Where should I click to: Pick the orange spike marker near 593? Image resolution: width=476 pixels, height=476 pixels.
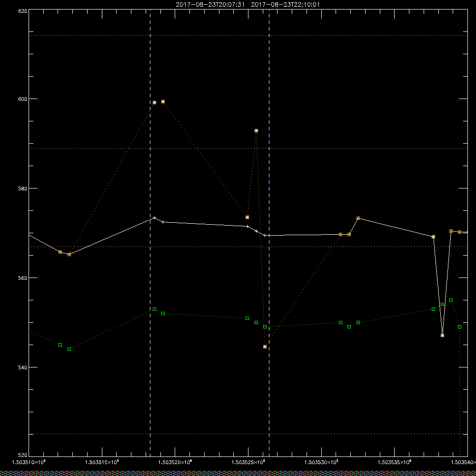point(256,130)
